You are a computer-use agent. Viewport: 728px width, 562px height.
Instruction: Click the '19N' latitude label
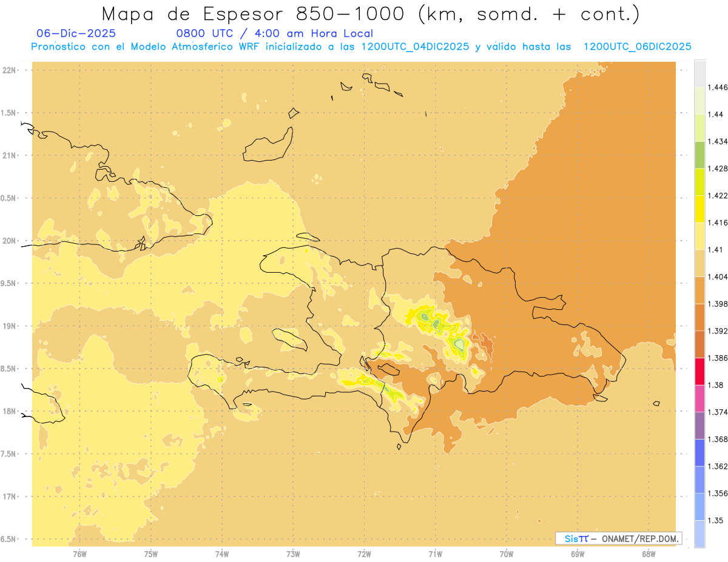tap(9, 326)
